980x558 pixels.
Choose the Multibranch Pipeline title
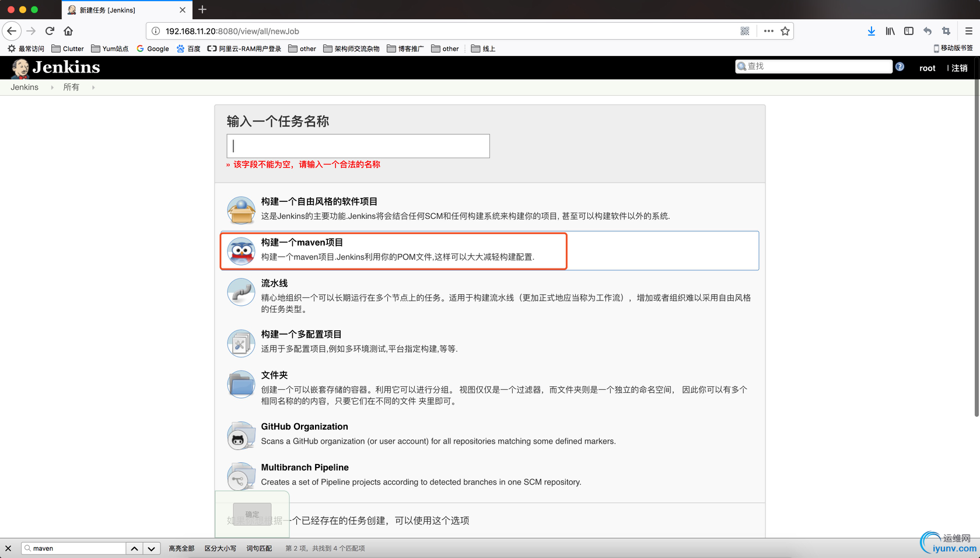coord(304,468)
